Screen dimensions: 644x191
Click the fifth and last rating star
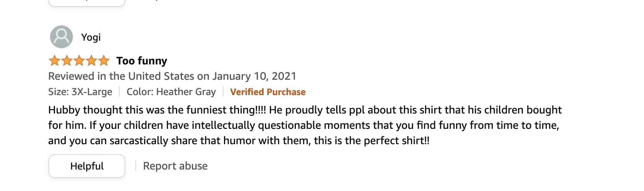pyautogui.click(x=104, y=61)
